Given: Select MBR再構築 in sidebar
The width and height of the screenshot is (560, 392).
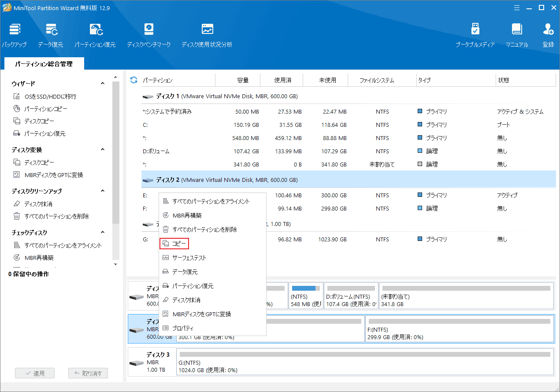Looking at the screenshot, I should [34, 258].
